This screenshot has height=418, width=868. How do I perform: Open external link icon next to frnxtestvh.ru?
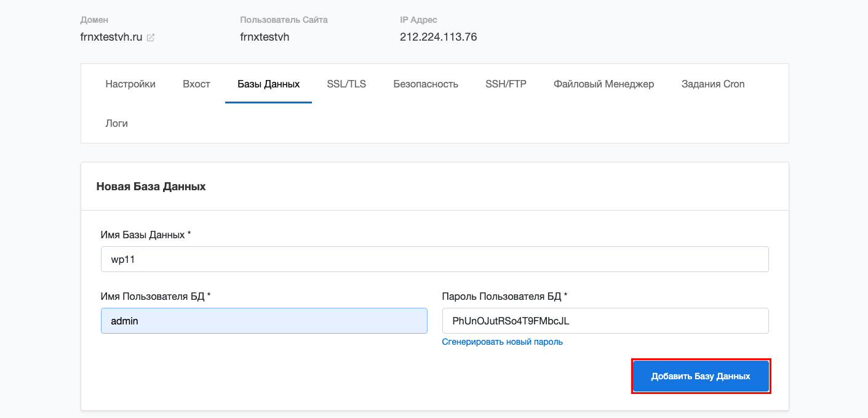click(151, 38)
